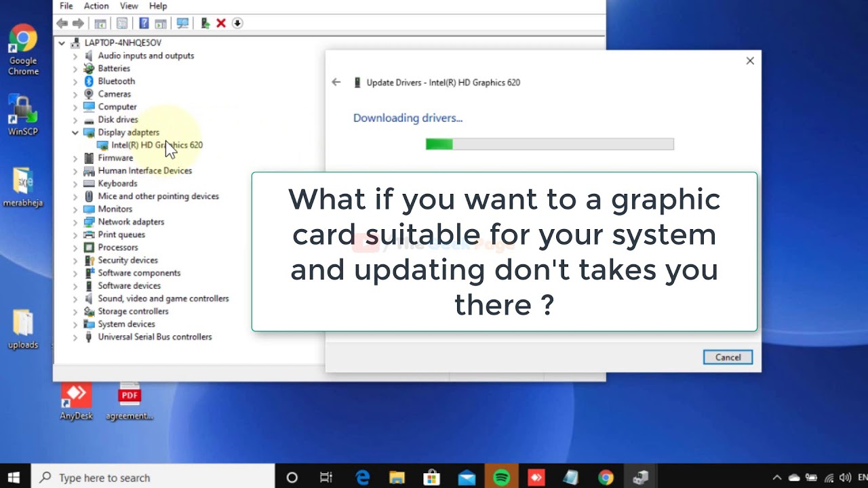Click the Cortana circle on the taskbar
Screen dimensions: 868x488
point(292,478)
